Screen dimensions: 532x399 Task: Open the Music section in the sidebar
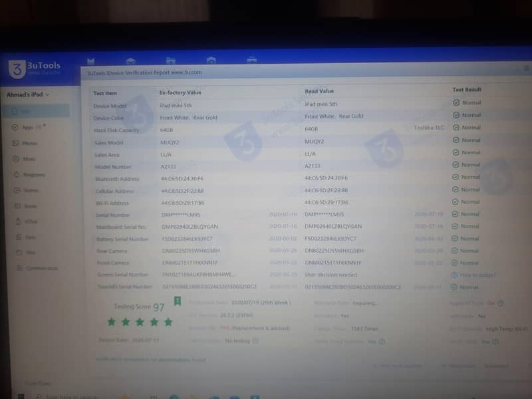[x=24, y=159]
